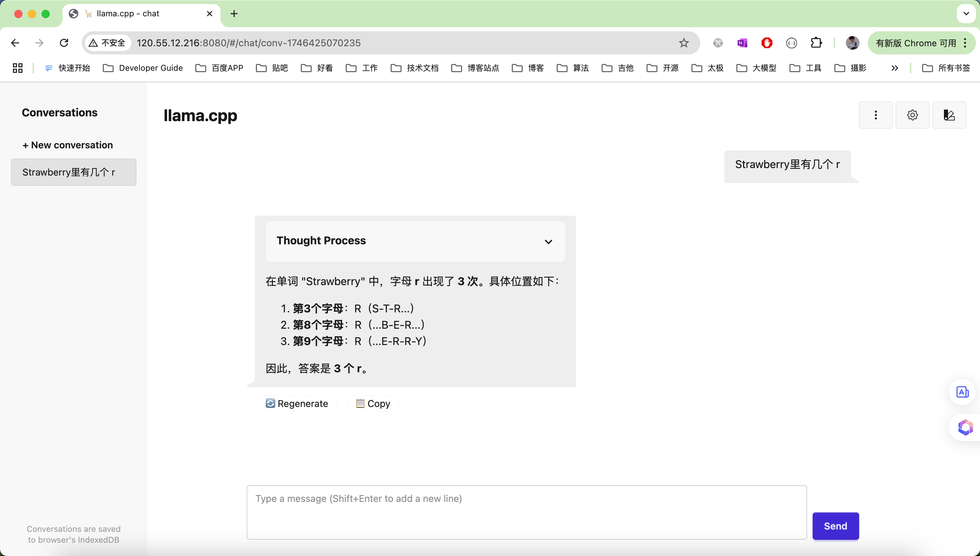Go back in browser history
Image resolution: width=980 pixels, height=556 pixels.
(15, 43)
